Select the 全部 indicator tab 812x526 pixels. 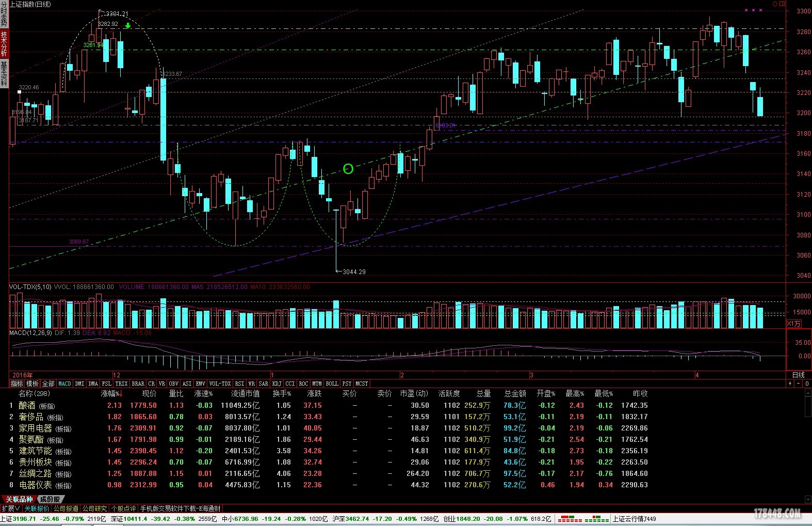coord(48,384)
